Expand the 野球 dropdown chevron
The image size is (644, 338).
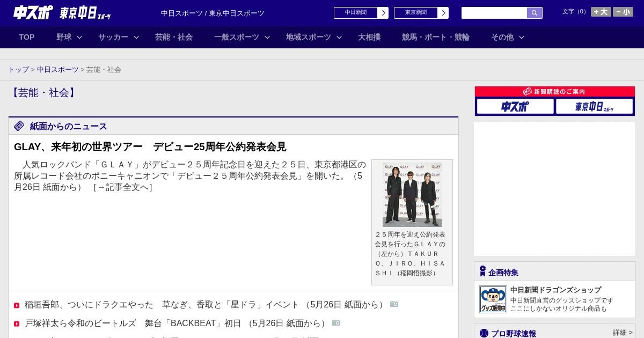coord(79,37)
